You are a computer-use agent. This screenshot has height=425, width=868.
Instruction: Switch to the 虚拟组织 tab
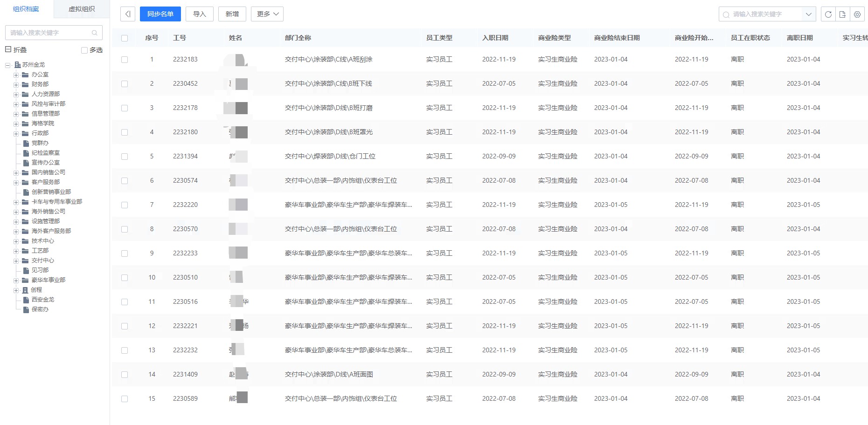tap(81, 9)
